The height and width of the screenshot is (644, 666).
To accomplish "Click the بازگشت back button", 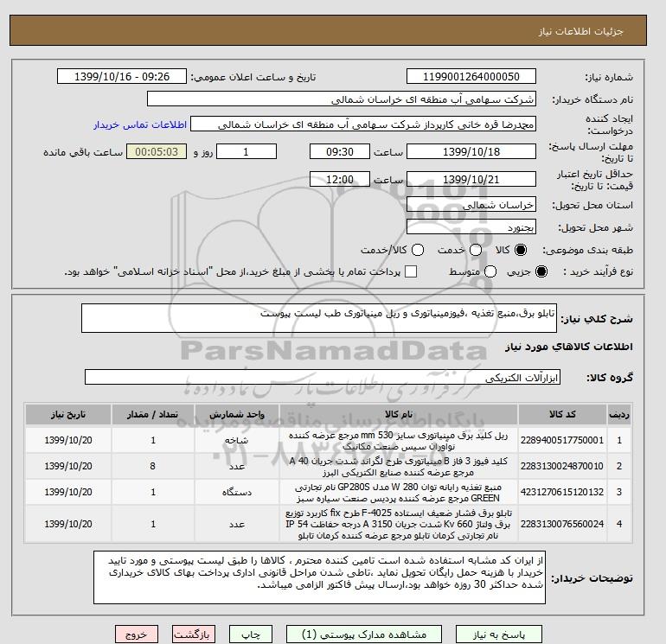I will 194,634.
